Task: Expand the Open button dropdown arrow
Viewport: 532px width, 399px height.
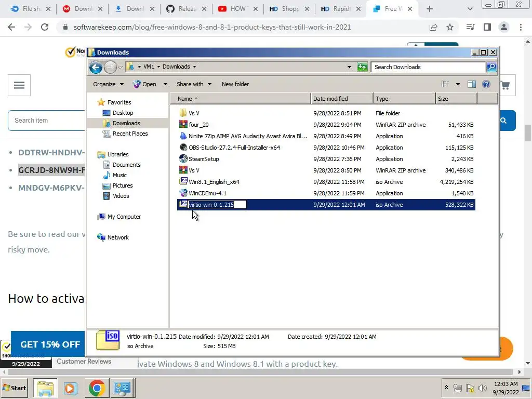Action: [x=165, y=84]
